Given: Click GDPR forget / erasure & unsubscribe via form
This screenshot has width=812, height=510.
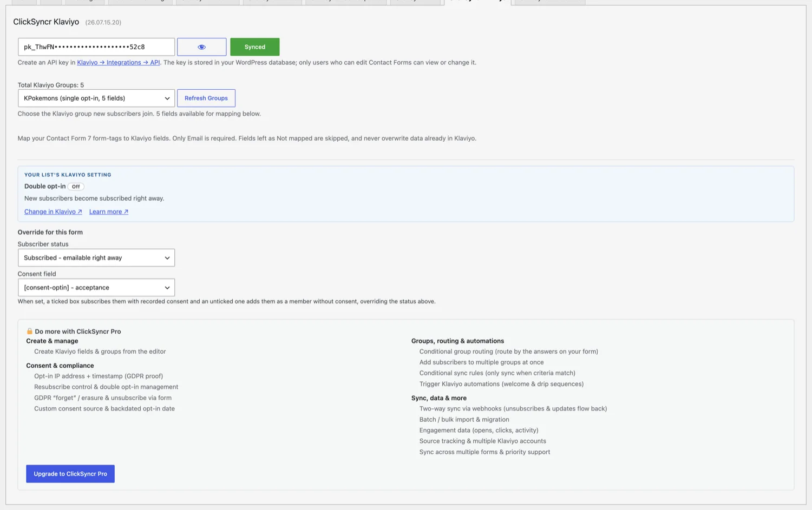Looking at the screenshot, I should point(103,398).
